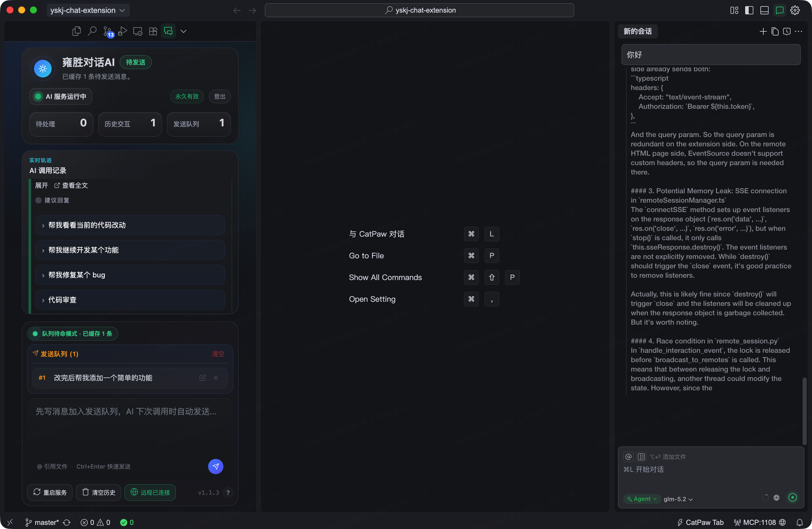The image size is (812, 529).
Task: Go forward in navigation history
Action: [252, 11]
